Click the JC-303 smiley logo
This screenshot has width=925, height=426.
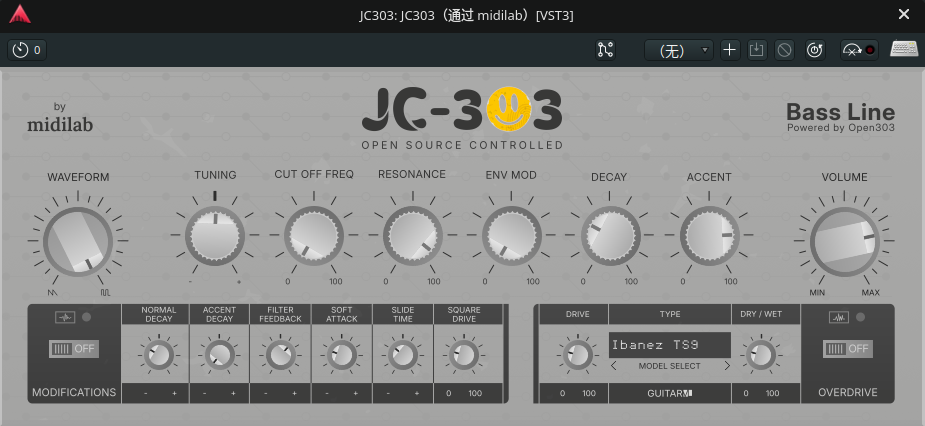point(509,108)
